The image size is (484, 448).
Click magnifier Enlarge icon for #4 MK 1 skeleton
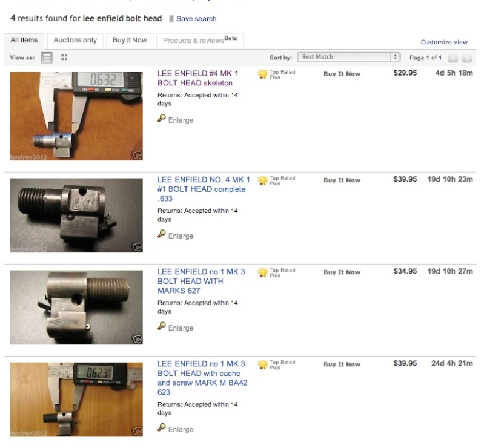[162, 118]
